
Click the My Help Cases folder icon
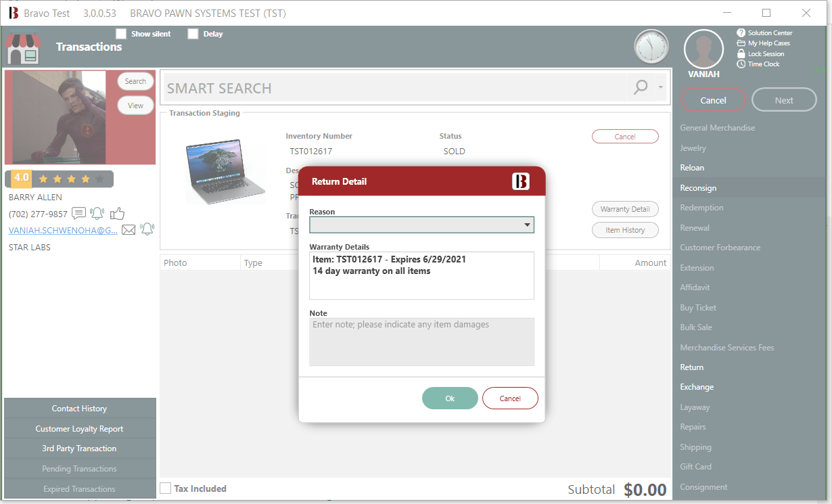coord(741,43)
